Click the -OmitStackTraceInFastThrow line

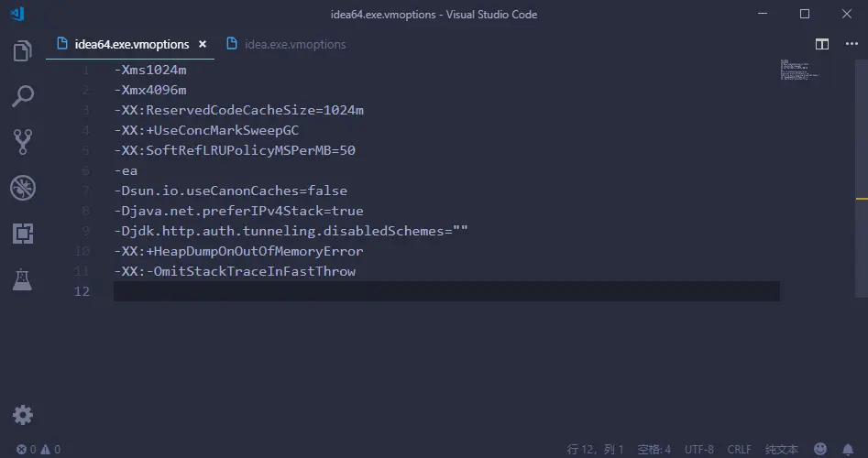point(235,271)
